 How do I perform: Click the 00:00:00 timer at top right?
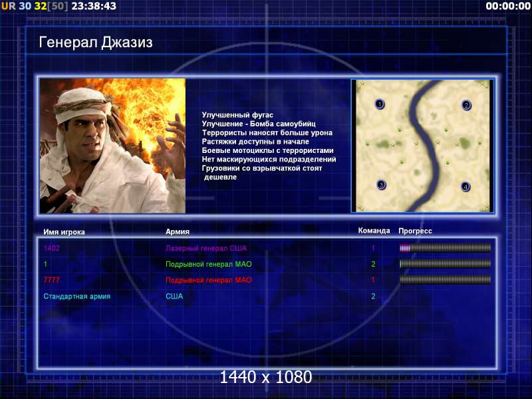coord(508,6)
